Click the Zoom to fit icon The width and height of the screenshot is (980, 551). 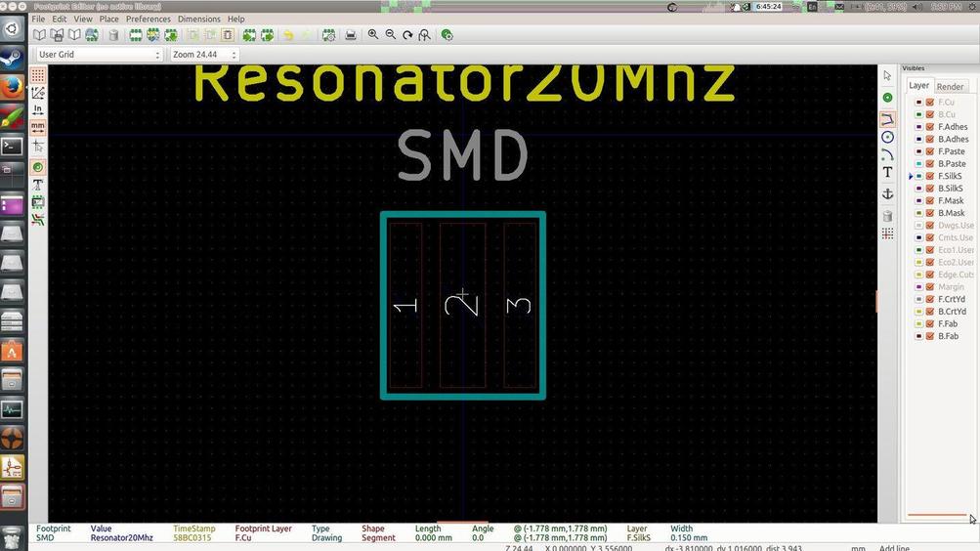(425, 35)
